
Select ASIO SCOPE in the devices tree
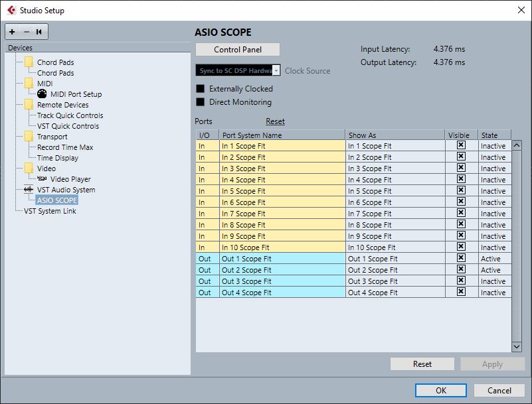point(57,200)
